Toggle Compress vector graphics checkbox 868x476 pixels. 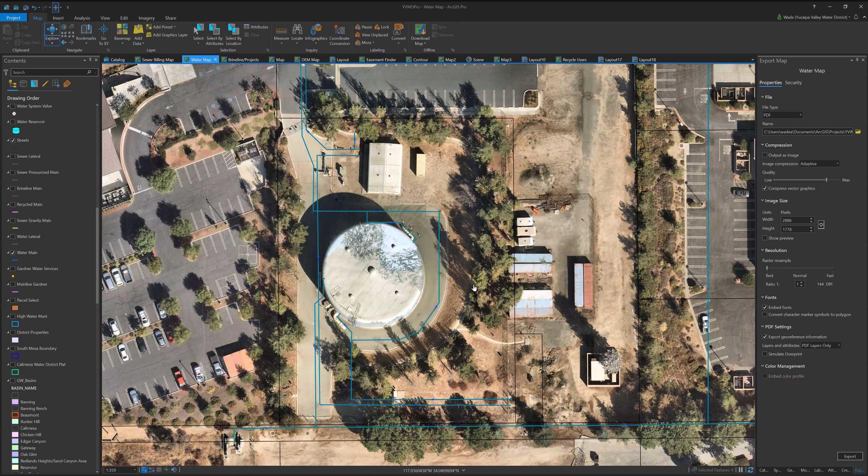click(765, 188)
